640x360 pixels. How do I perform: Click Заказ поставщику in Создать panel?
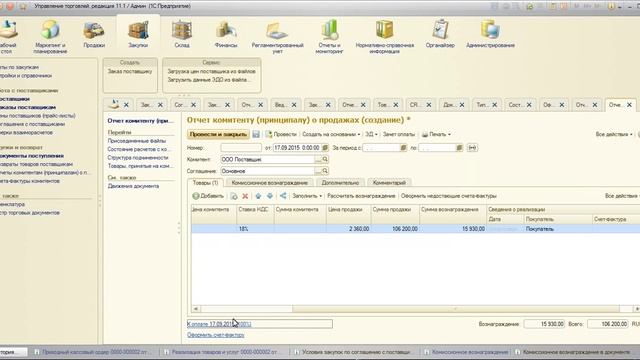click(x=130, y=71)
